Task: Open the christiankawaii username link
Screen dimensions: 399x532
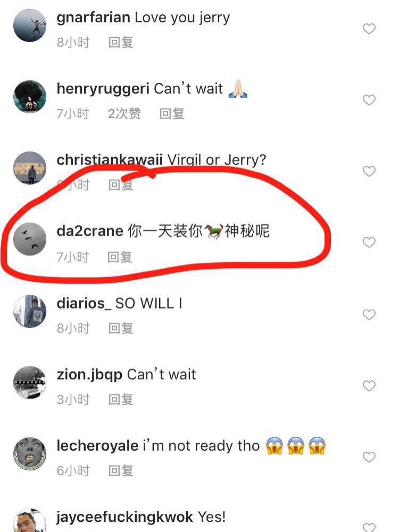Action: coord(110,160)
